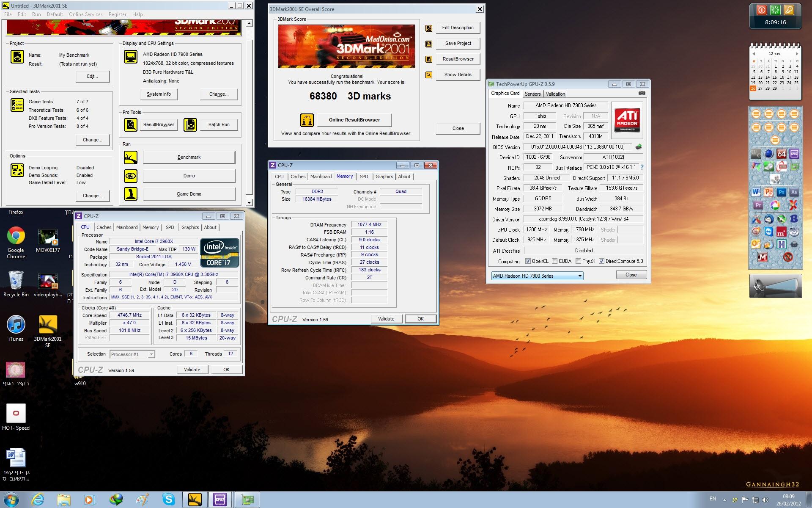This screenshot has height=508, width=812.
Task: Open the Processor #1 selection dropdown
Action: [132, 354]
